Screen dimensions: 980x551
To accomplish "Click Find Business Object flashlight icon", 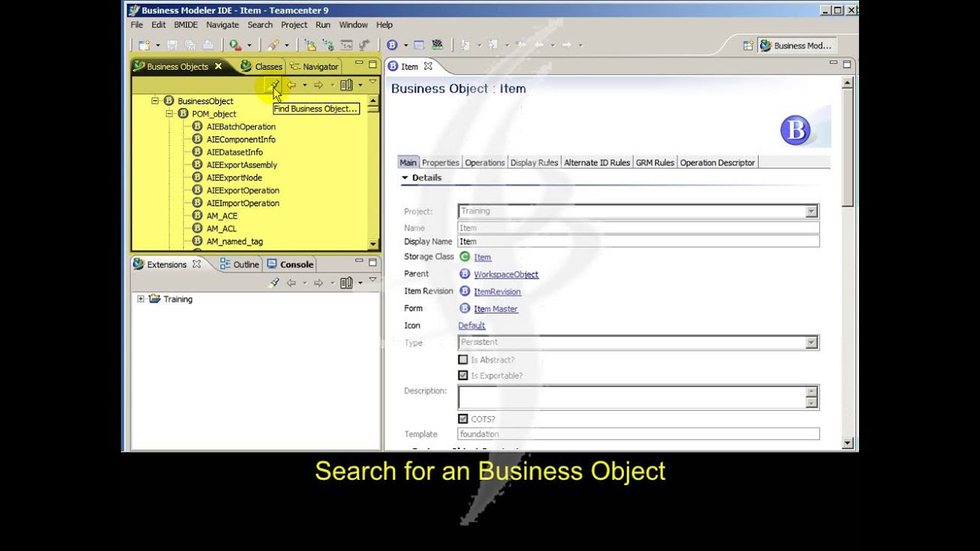I will 274,85.
